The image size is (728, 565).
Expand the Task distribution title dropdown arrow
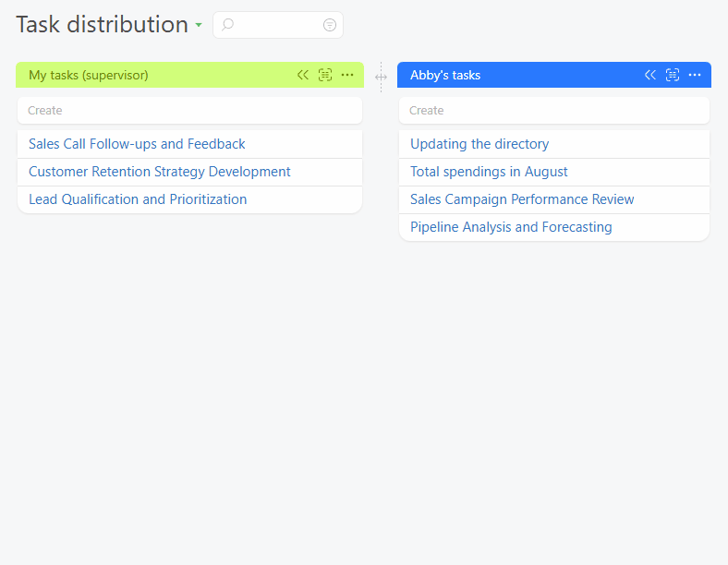click(199, 26)
